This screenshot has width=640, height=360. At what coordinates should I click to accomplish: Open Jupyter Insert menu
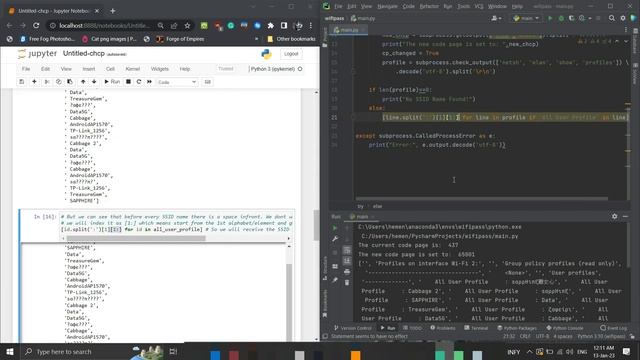89,69
